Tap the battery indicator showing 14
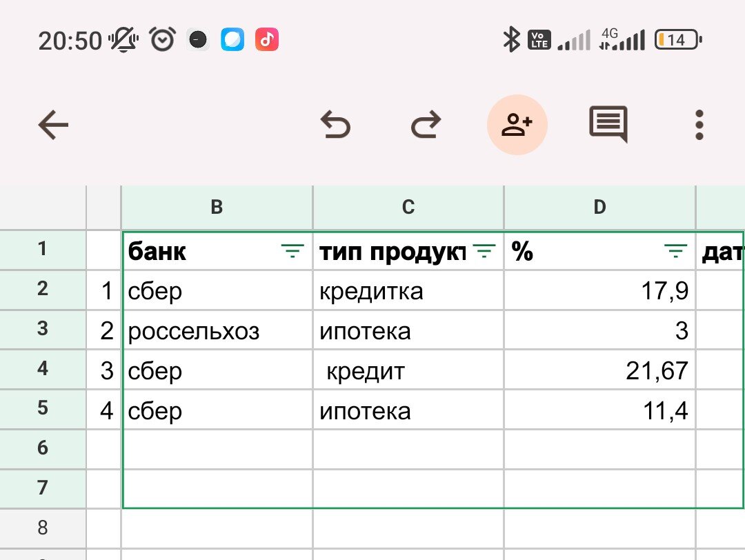The height and width of the screenshot is (560, 745). [678, 40]
